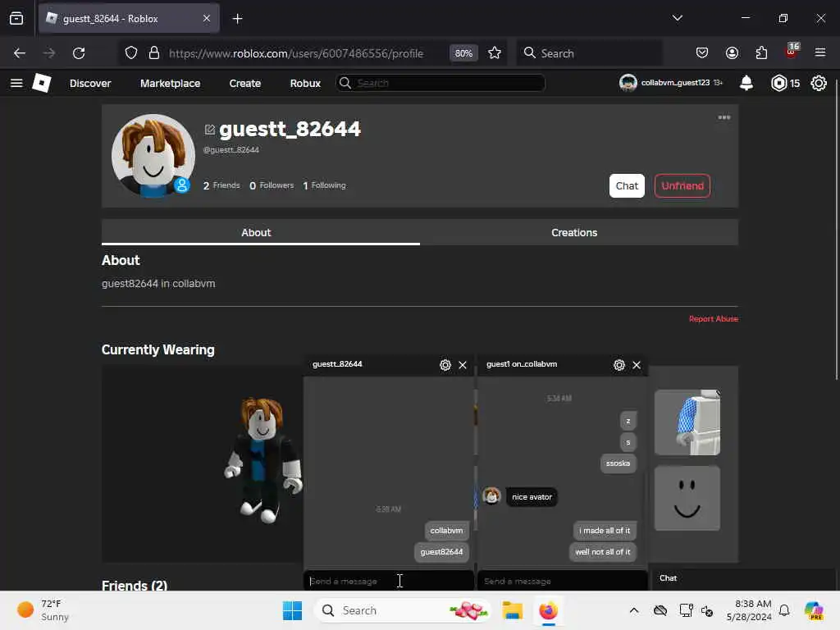Image resolution: width=840 pixels, height=630 pixels.
Task: Open File Explorer from the taskbar
Action: click(512, 610)
